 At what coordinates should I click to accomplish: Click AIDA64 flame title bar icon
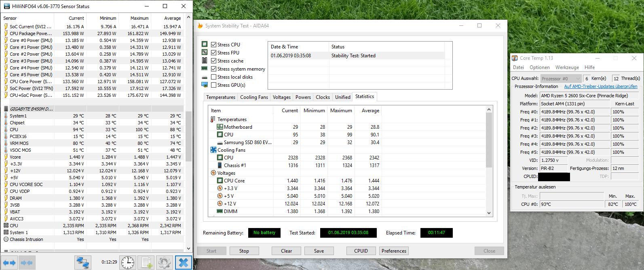click(200, 25)
